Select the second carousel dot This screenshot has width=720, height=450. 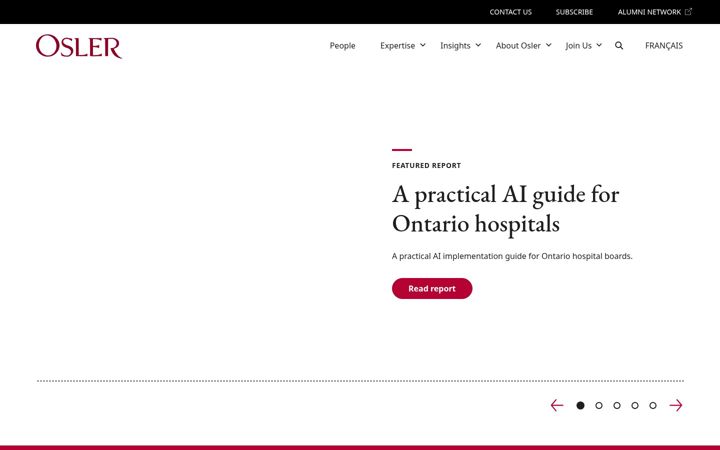point(599,405)
